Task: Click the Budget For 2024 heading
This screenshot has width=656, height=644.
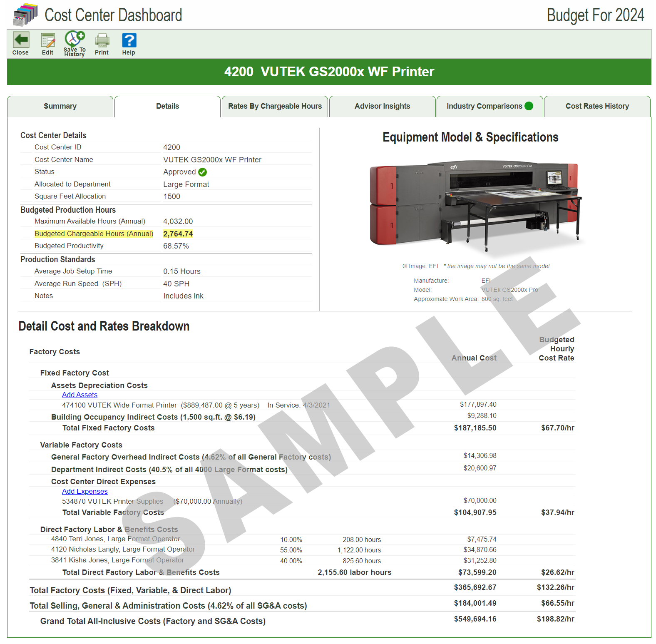Action: [x=595, y=15]
